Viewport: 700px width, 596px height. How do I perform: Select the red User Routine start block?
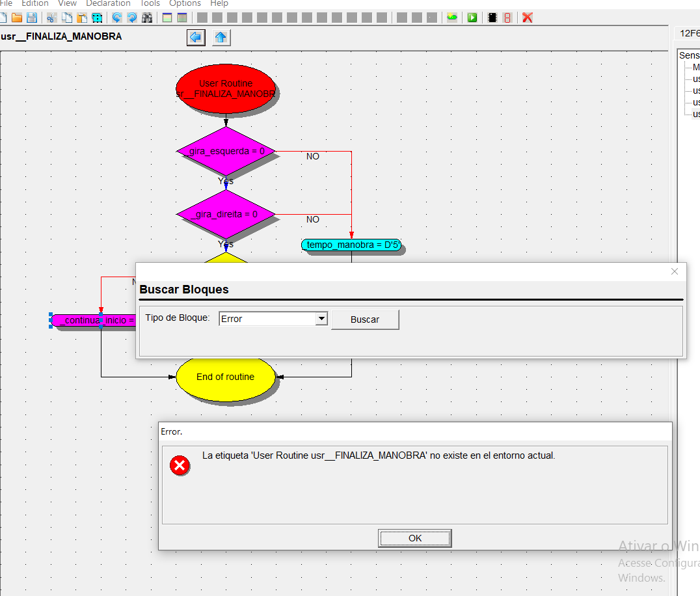226,88
